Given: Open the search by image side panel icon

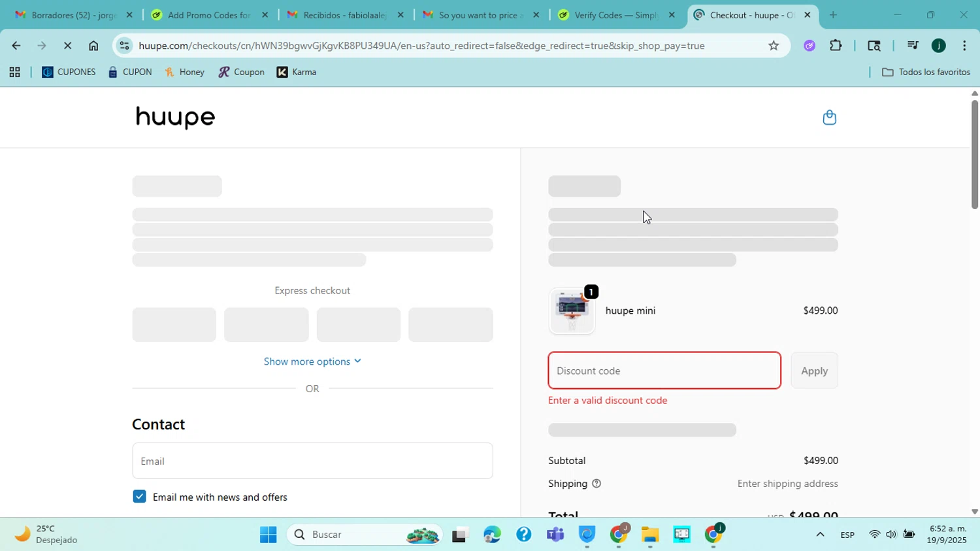Looking at the screenshot, I should pyautogui.click(x=874, y=46).
